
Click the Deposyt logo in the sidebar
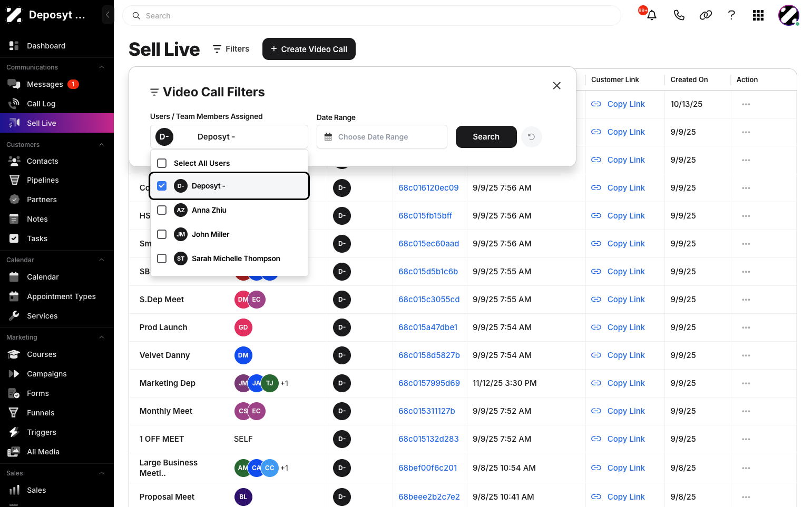14,15
